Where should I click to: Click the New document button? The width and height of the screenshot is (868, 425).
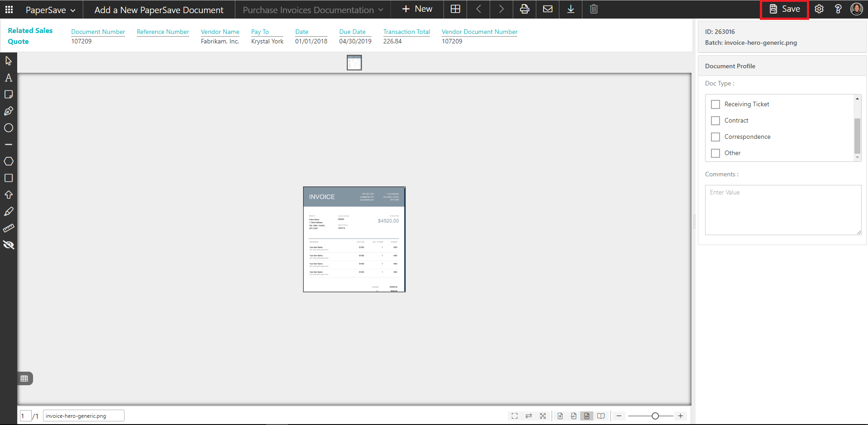[417, 9]
